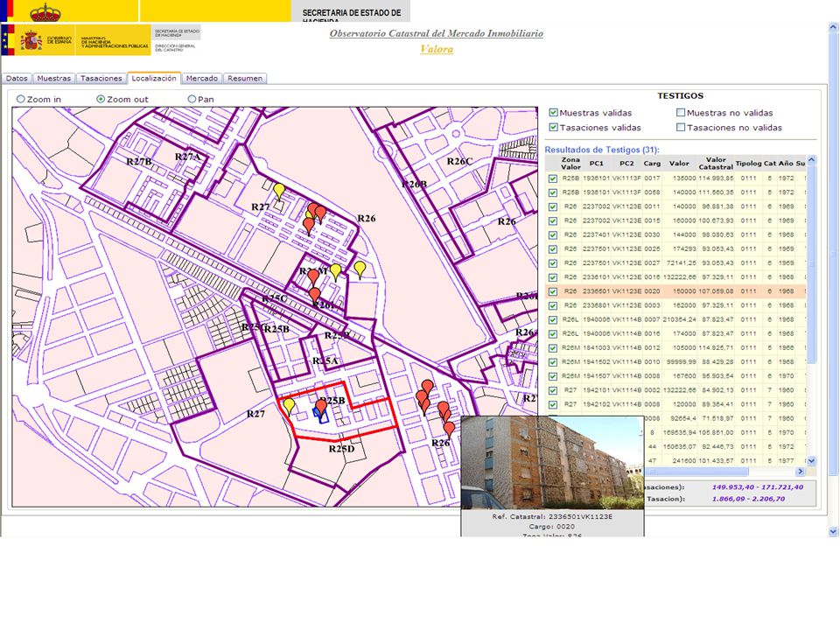Select the Zoom out radio option
The image size is (840, 630).
coord(100,99)
